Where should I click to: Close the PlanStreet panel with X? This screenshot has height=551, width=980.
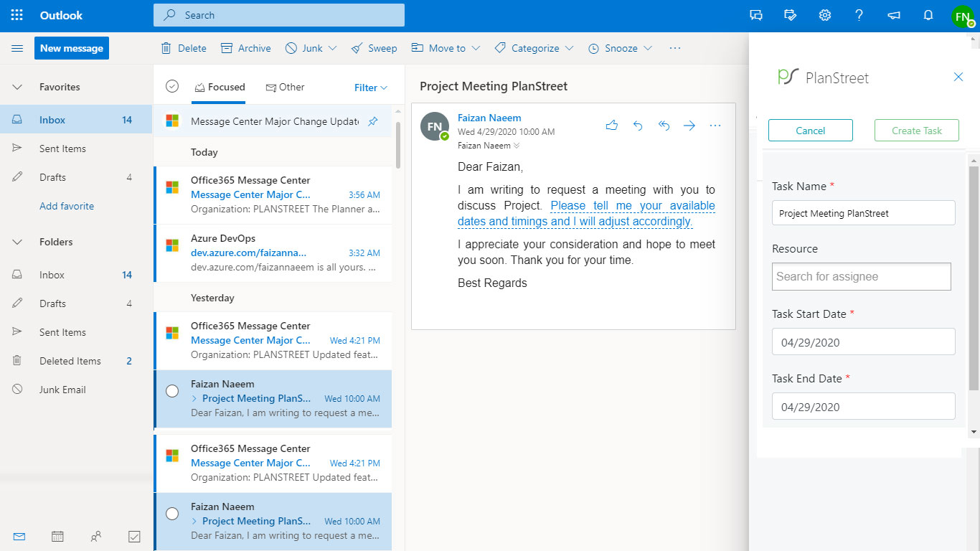(x=958, y=77)
